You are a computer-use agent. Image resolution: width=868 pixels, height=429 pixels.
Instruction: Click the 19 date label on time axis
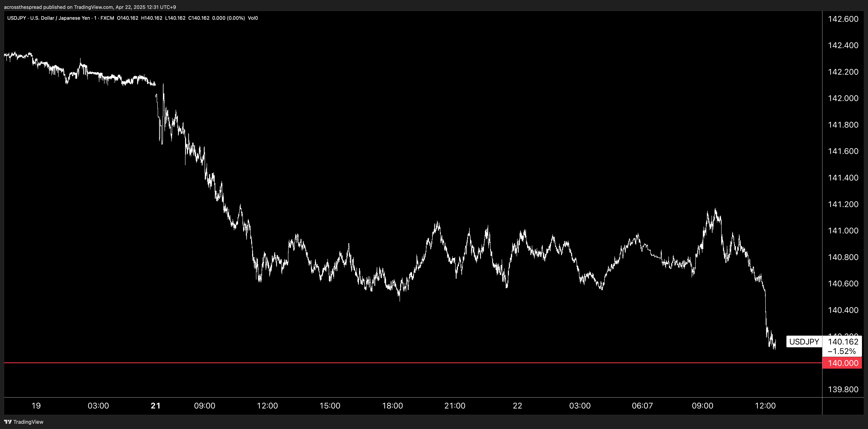pyautogui.click(x=36, y=406)
